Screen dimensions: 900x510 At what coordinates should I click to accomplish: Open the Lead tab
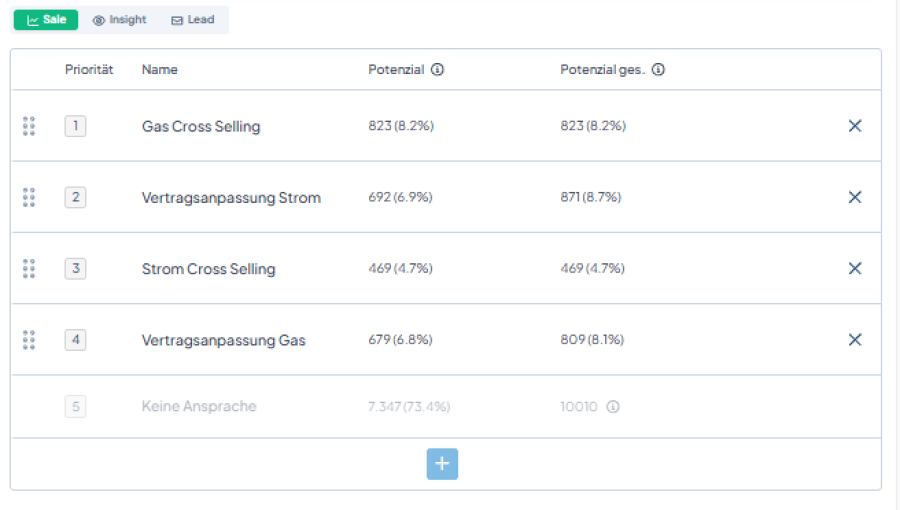point(193,20)
